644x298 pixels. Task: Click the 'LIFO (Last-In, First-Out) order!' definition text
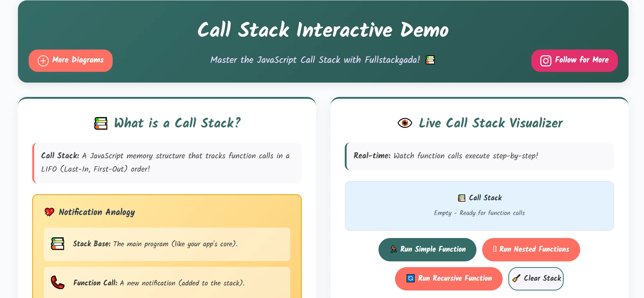coord(95,169)
